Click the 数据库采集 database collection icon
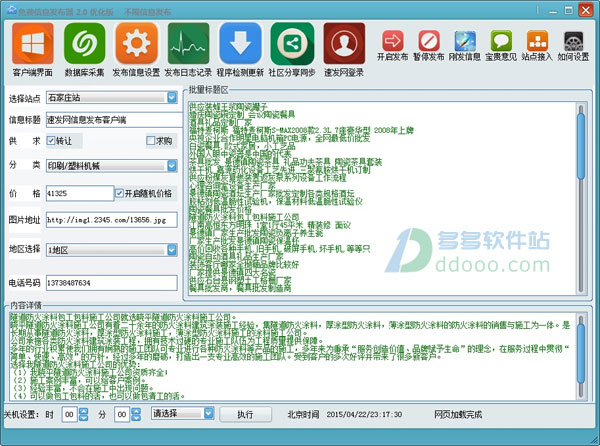The height and width of the screenshot is (446, 600). point(84,44)
